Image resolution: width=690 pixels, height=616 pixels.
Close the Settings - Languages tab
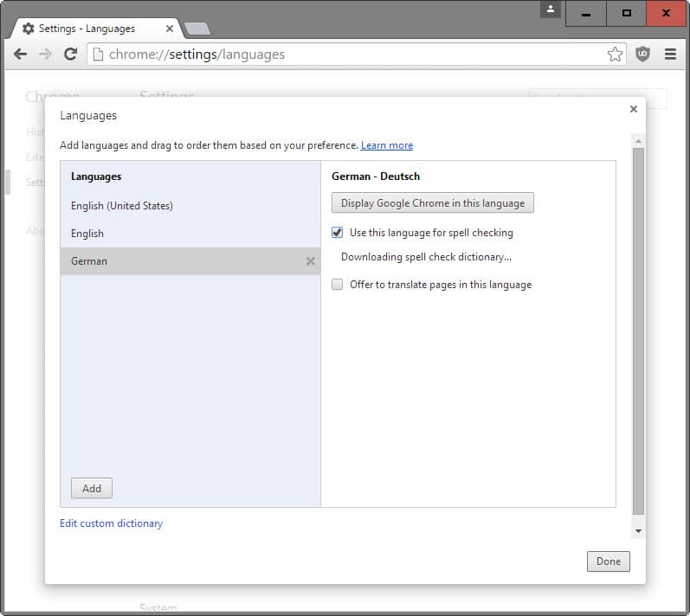coord(170,29)
